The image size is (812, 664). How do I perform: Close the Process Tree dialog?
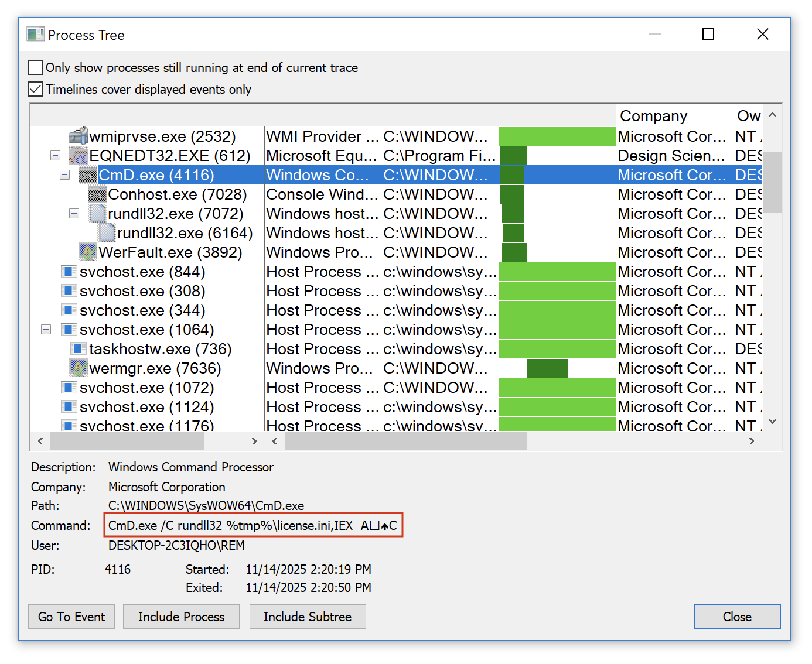pyautogui.click(x=736, y=617)
